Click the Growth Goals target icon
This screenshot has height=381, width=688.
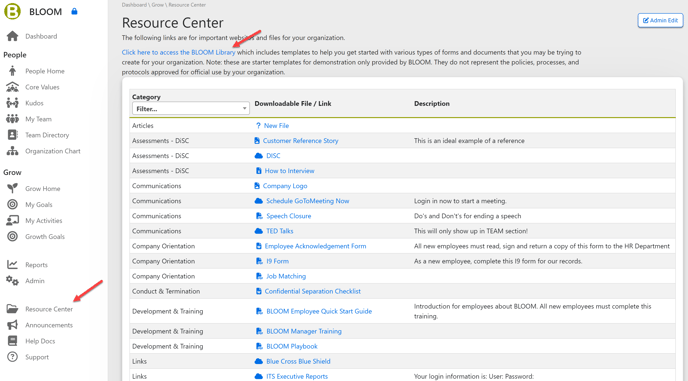(x=12, y=237)
